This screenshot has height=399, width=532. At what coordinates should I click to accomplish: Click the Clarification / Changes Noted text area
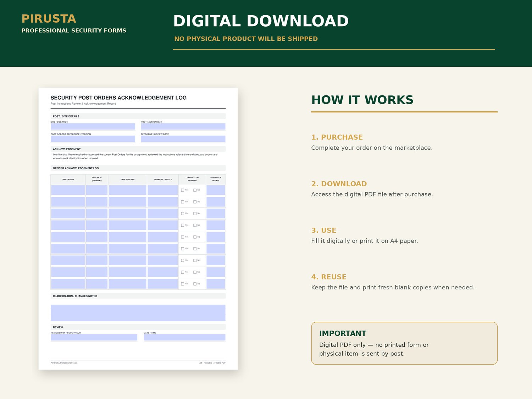coord(138,313)
